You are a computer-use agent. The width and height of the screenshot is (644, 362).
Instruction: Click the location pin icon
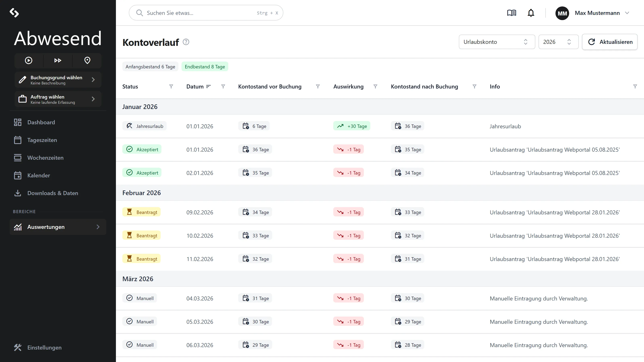click(87, 61)
